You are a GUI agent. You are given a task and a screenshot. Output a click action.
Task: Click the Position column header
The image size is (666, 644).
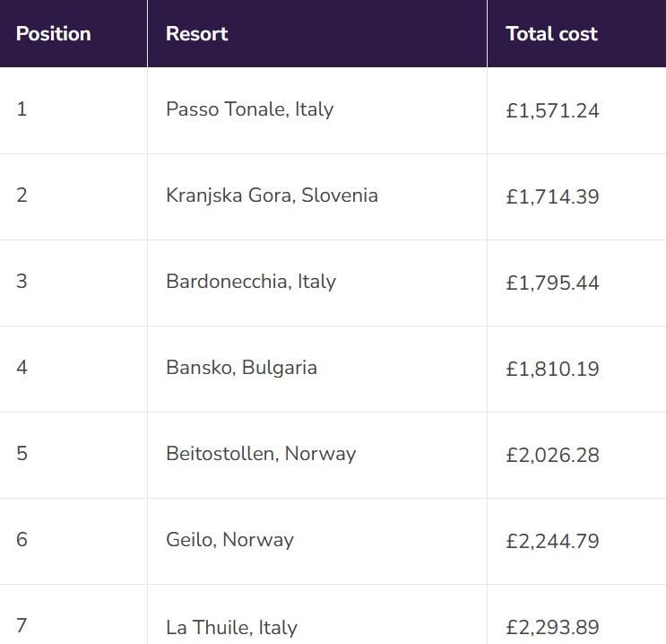pyautogui.click(x=74, y=33)
